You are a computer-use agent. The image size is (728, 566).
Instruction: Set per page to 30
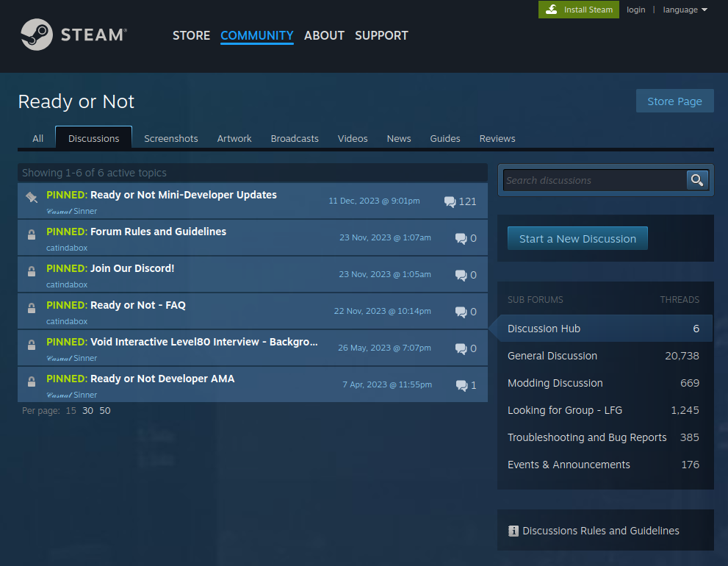click(87, 410)
